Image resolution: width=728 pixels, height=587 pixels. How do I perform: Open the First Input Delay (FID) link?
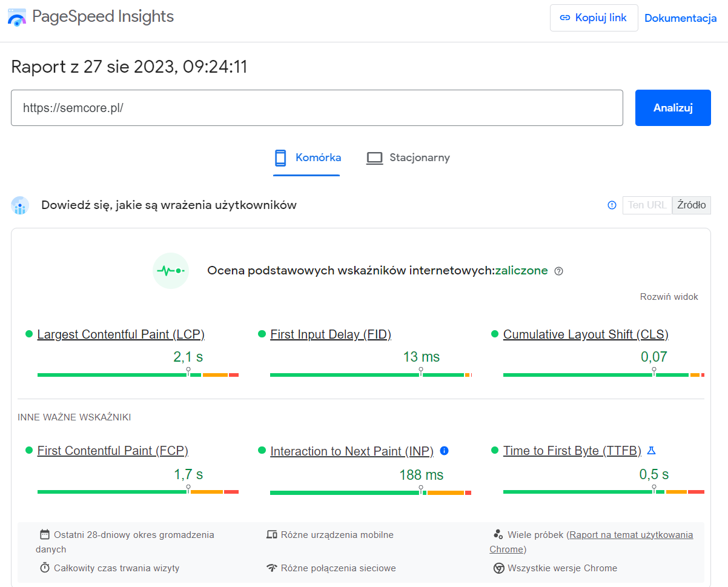pos(331,334)
